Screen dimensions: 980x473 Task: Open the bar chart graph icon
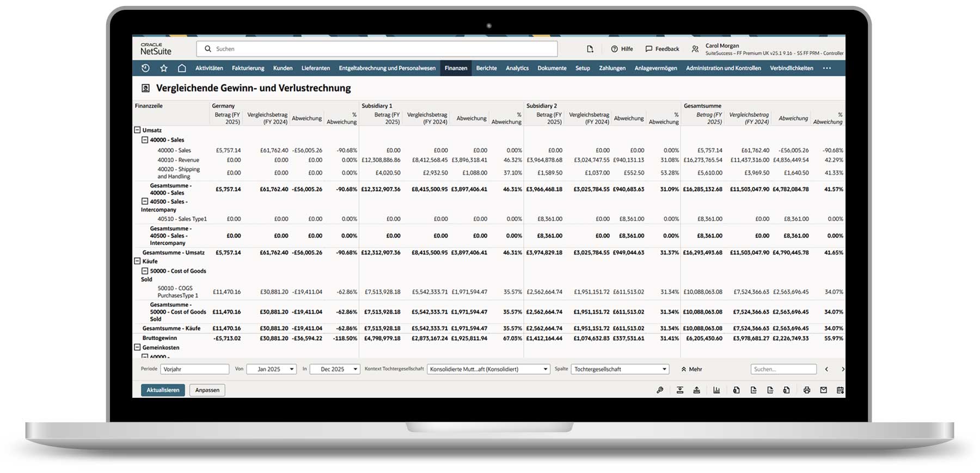click(x=716, y=390)
